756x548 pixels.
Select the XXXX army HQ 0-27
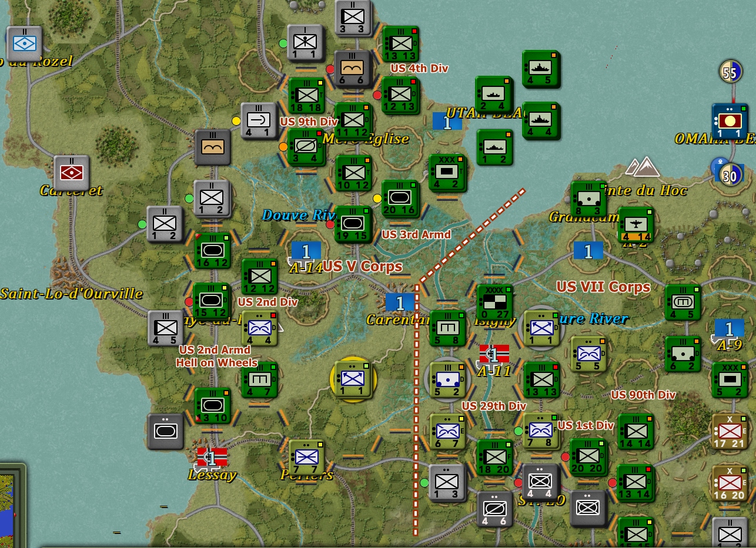coord(494,302)
